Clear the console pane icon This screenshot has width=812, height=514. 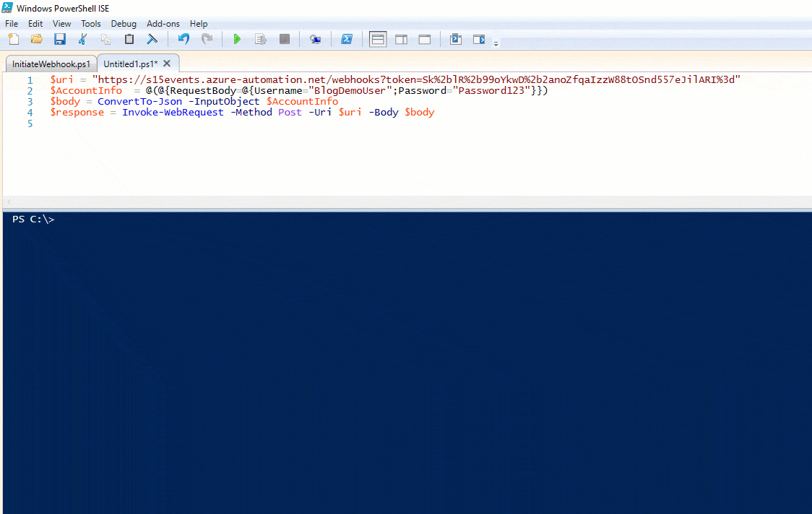152,39
